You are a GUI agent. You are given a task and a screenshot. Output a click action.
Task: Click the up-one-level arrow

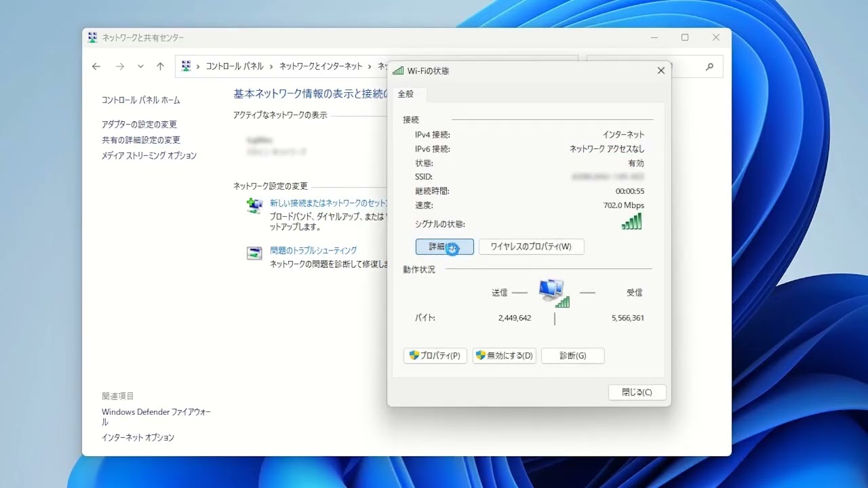[160, 66]
